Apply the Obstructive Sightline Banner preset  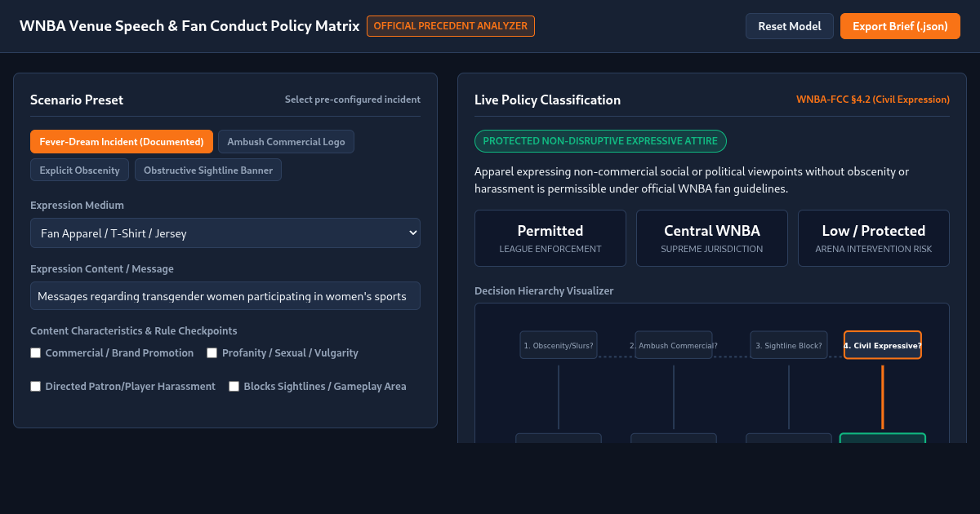(x=208, y=170)
